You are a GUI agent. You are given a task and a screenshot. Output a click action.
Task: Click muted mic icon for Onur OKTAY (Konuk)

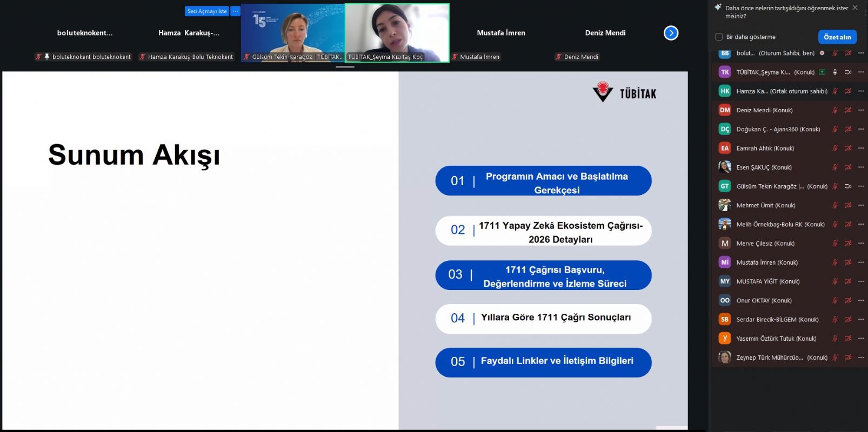click(x=835, y=300)
